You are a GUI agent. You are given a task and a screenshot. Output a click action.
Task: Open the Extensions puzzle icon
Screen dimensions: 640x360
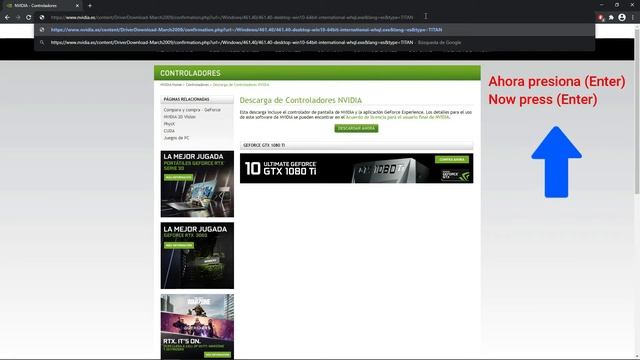coord(611,18)
